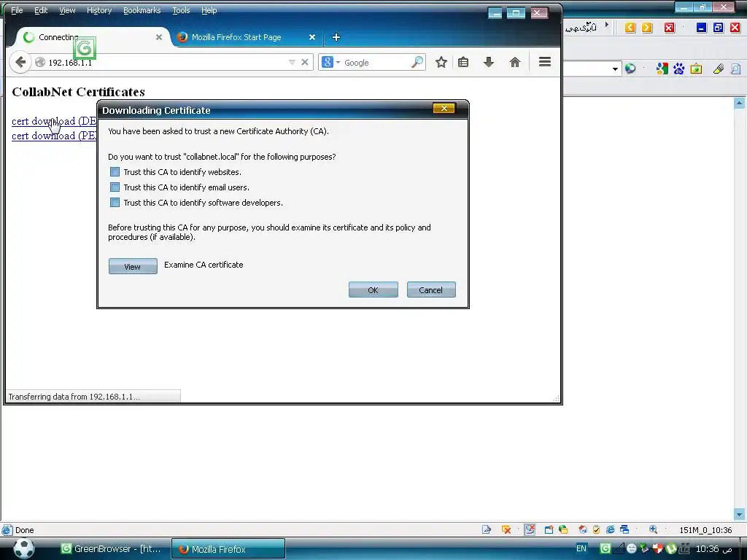Check Trust this CA to identify websites
This screenshot has width=747, height=560.
115,172
